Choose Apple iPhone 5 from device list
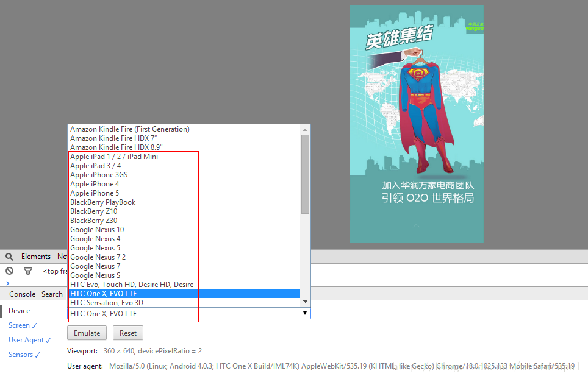588x379 pixels. [x=95, y=193]
